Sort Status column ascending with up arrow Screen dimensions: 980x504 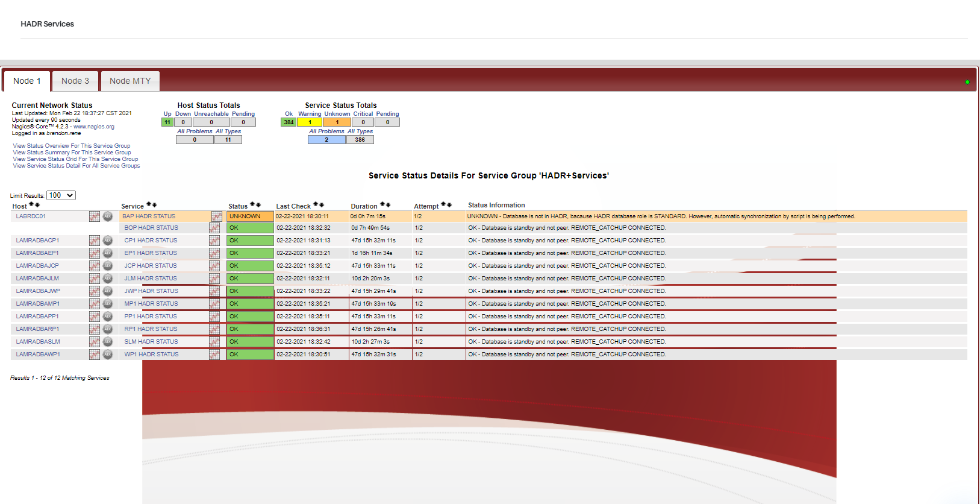252,205
